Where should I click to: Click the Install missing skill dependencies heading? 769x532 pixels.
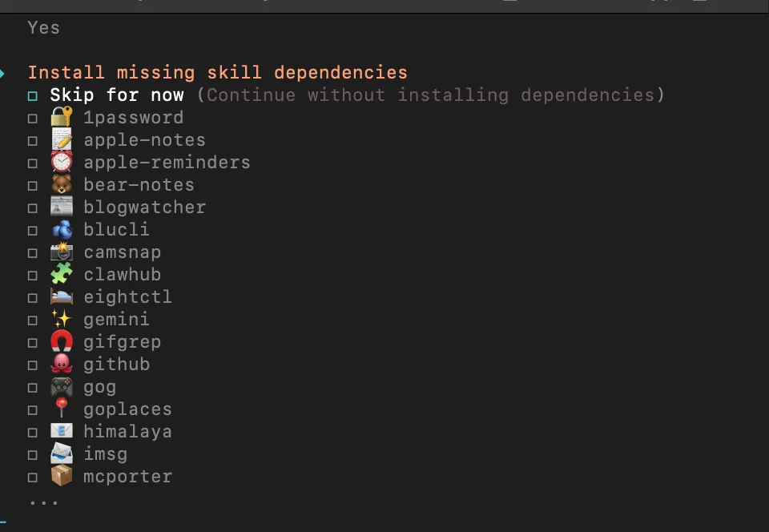click(217, 73)
